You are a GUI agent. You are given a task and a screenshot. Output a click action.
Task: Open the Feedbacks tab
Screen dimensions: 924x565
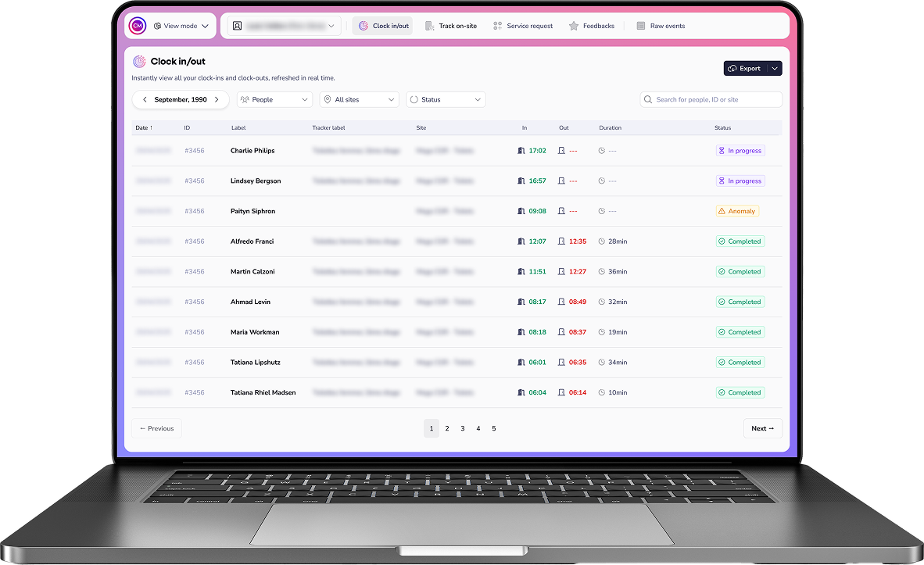coord(591,26)
